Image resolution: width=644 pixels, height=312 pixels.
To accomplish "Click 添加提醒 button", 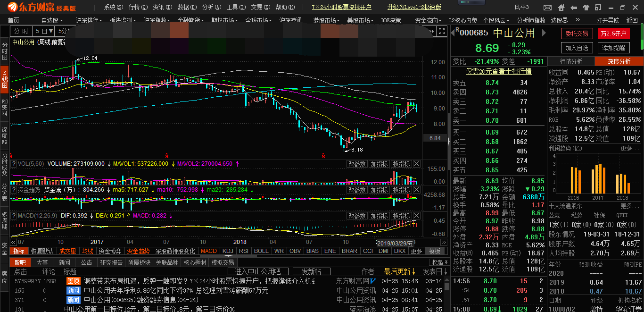I will (614, 48).
